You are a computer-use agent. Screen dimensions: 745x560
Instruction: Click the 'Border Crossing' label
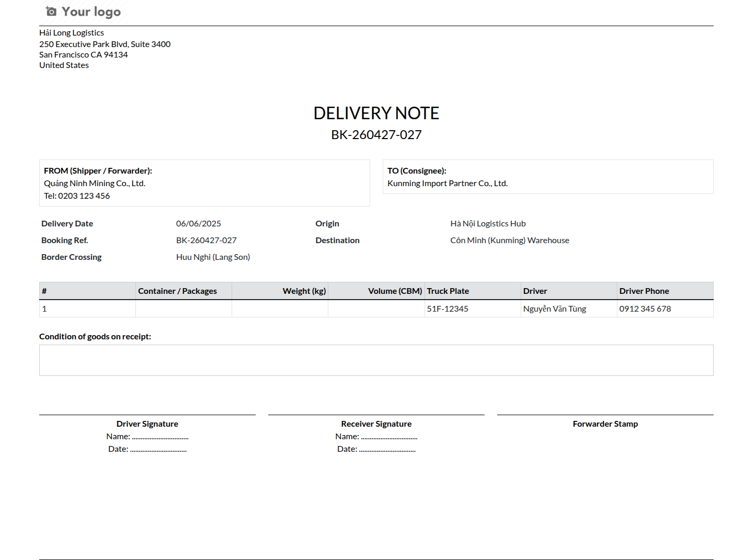pos(72,257)
